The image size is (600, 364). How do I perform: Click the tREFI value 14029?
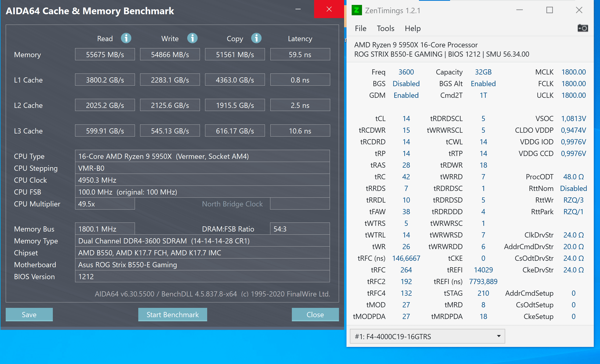pyautogui.click(x=483, y=270)
